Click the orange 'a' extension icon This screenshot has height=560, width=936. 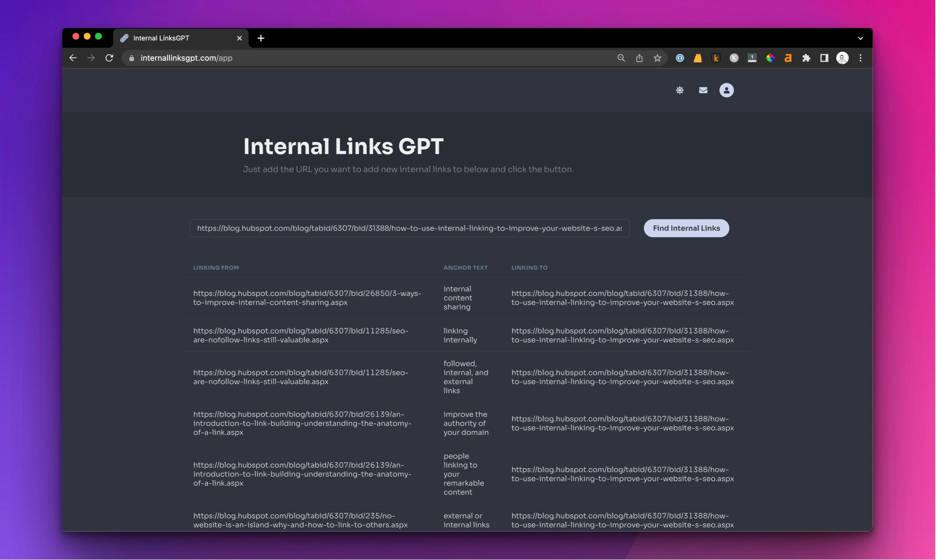788,58
